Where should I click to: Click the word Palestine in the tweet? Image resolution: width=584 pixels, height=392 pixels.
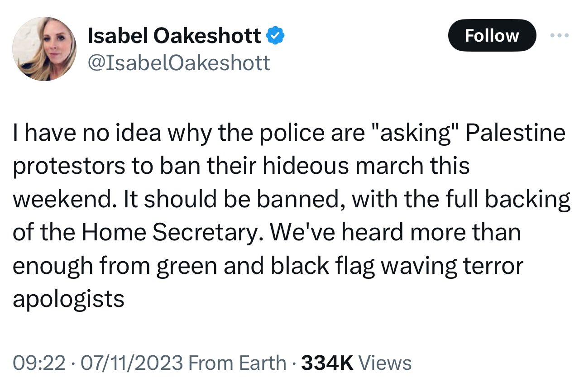point(516,133)
